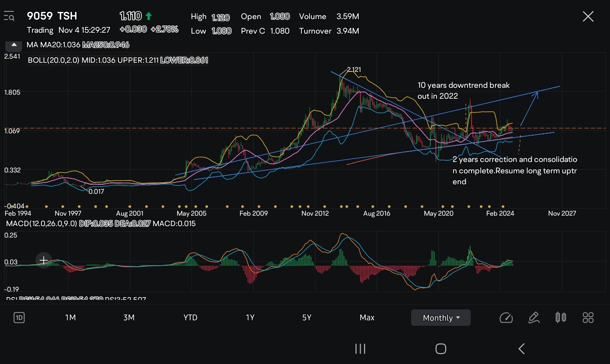Tap the Aug 2016 date axis label

click(376, 213)
